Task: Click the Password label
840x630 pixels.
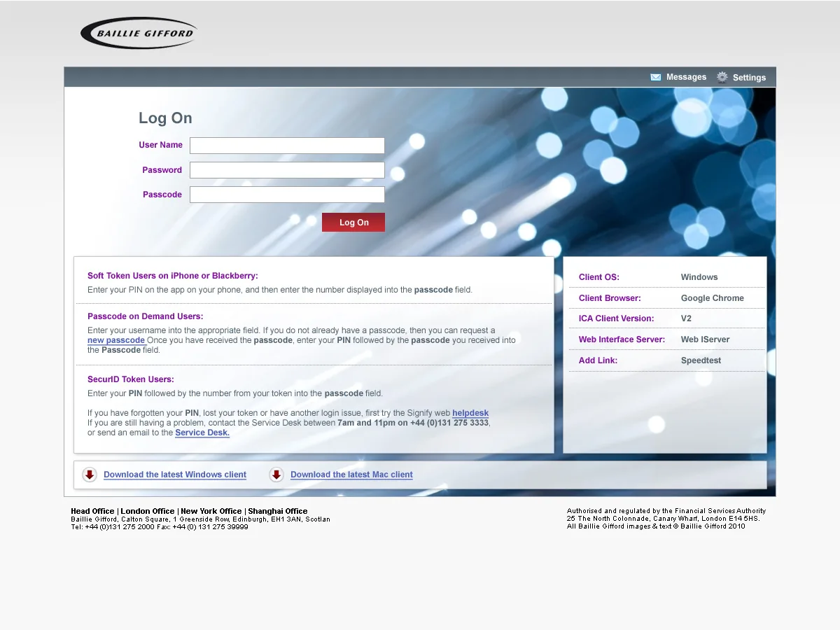Action: (x=162, y=170)
